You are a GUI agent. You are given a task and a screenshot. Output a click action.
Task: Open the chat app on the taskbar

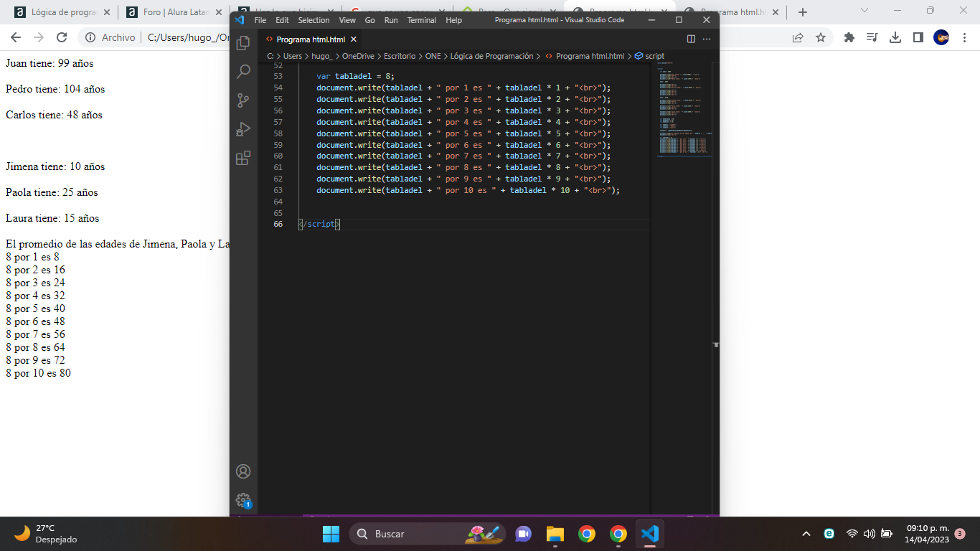point(524,534)
